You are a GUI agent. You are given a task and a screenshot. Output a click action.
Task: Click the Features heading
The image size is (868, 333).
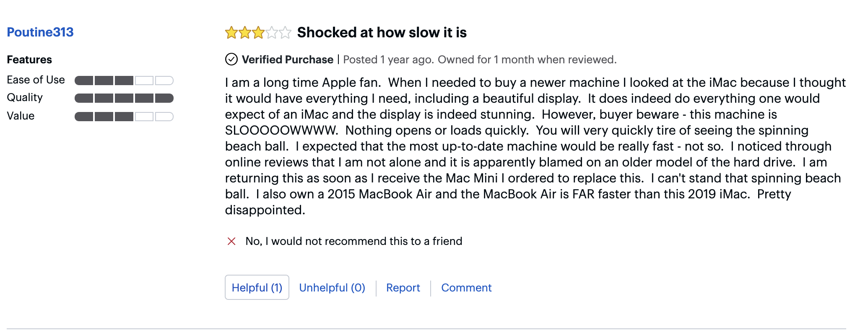pos(29,60)
